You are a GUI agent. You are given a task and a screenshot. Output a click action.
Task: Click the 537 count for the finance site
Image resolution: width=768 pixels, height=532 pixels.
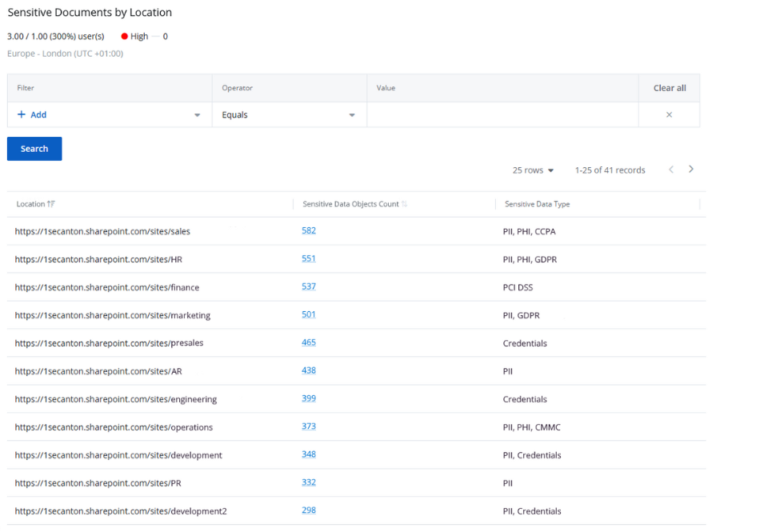309,286
